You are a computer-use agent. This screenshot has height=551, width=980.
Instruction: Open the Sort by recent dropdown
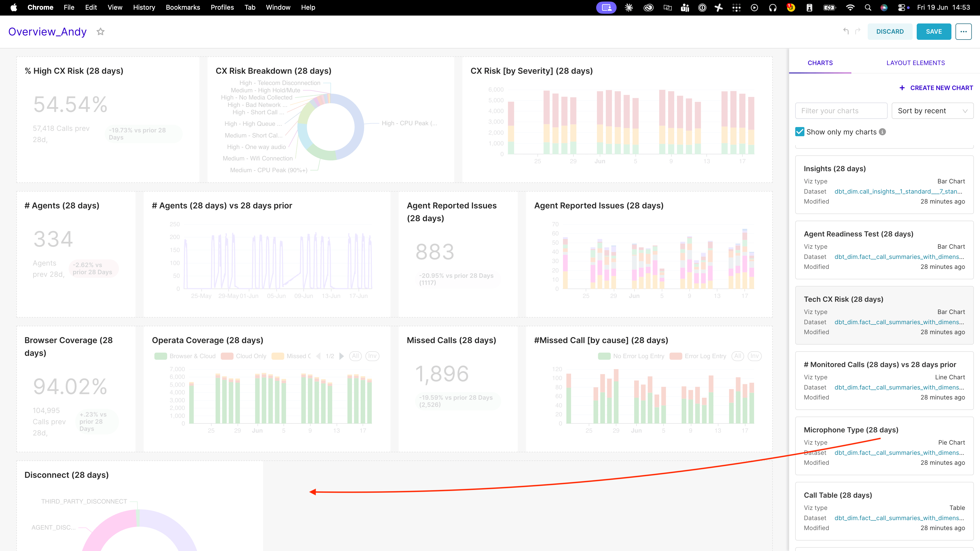pos(933,111)
